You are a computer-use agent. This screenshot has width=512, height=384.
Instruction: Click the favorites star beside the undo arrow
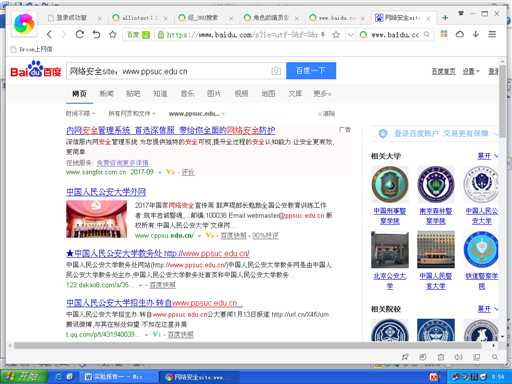(x=113, y=34)
